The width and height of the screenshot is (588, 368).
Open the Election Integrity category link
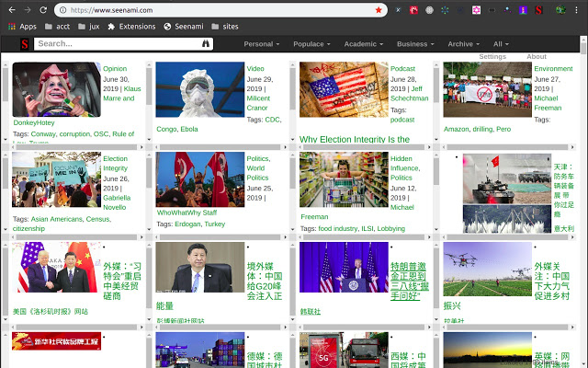click(x=115, y=164)
